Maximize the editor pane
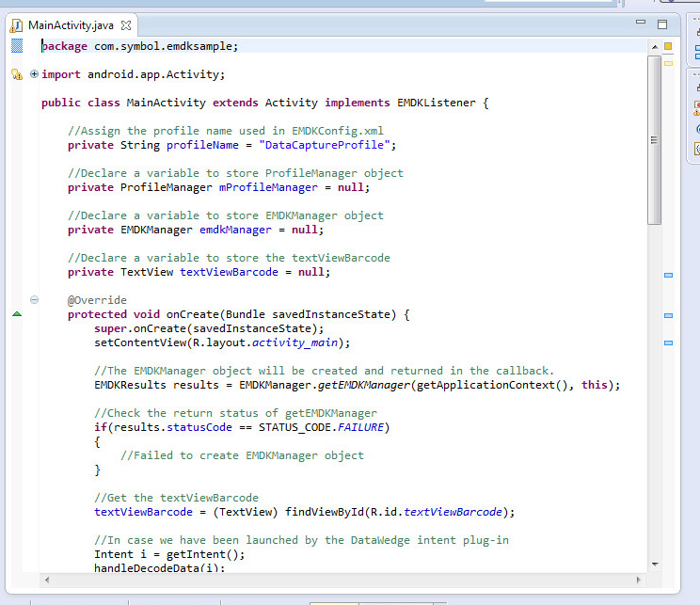Image resolution: width=700 pixels, height=605 pixels. 661,24
